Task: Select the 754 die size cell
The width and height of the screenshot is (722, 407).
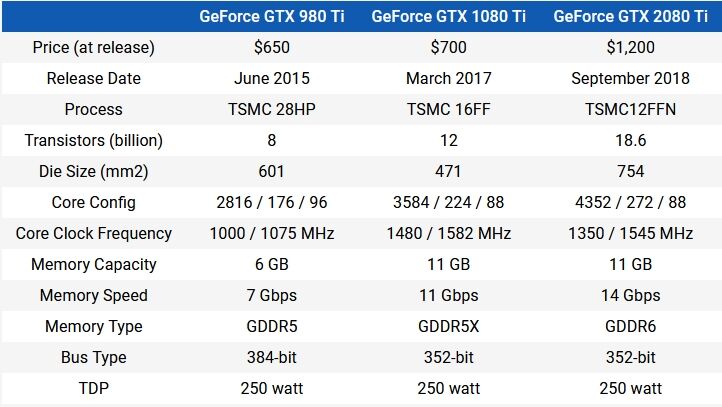Action: (x=630, y=171)
